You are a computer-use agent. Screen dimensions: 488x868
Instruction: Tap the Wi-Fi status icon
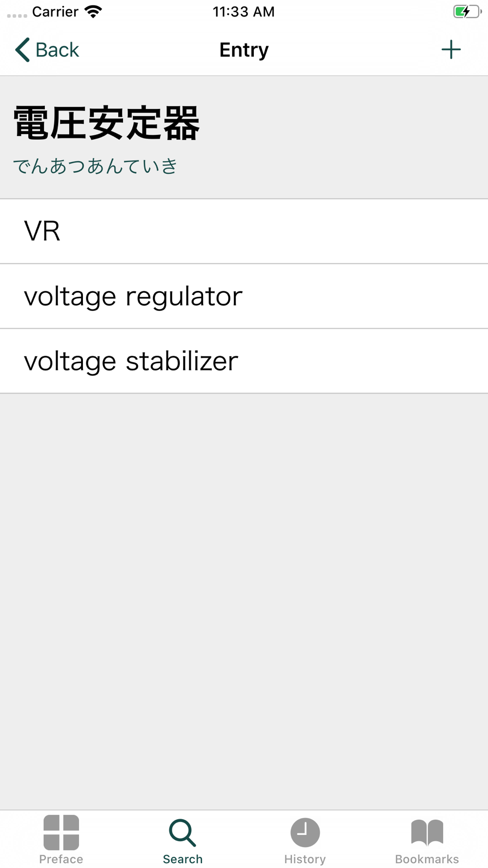93,12
